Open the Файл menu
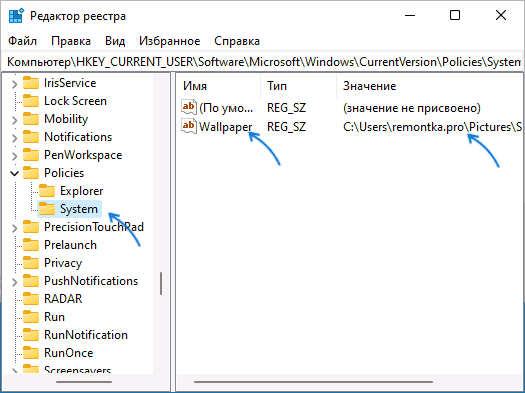The image size is (525, 393). [22, 41]
